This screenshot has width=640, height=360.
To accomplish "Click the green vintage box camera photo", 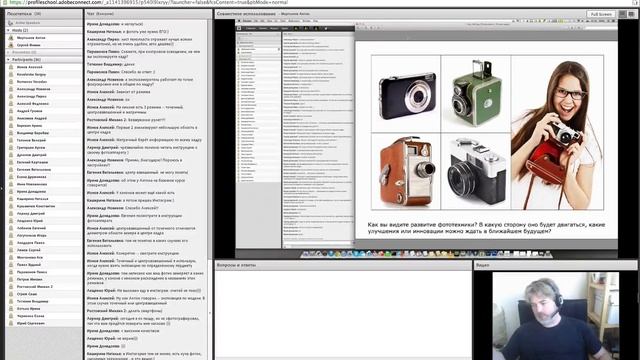I will 476,94.
